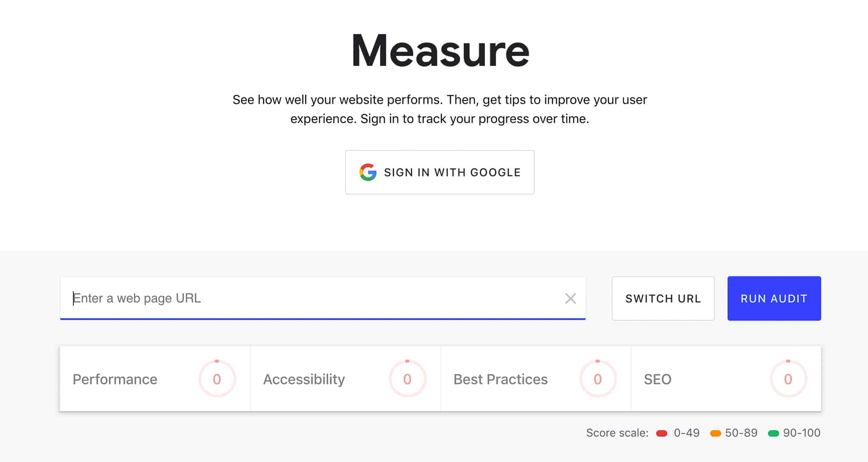Select the Best Practices category label
This screenshot has width=868, height=462.
click(x=501, y=379)
